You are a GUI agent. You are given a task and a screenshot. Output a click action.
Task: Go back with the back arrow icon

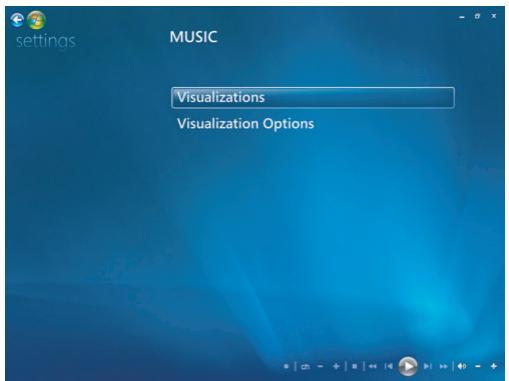coord(17,20)
